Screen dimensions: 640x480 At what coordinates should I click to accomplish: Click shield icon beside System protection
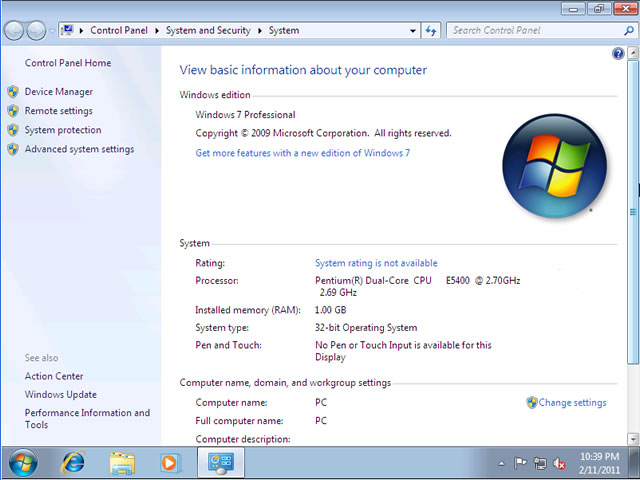coord(13,130)
